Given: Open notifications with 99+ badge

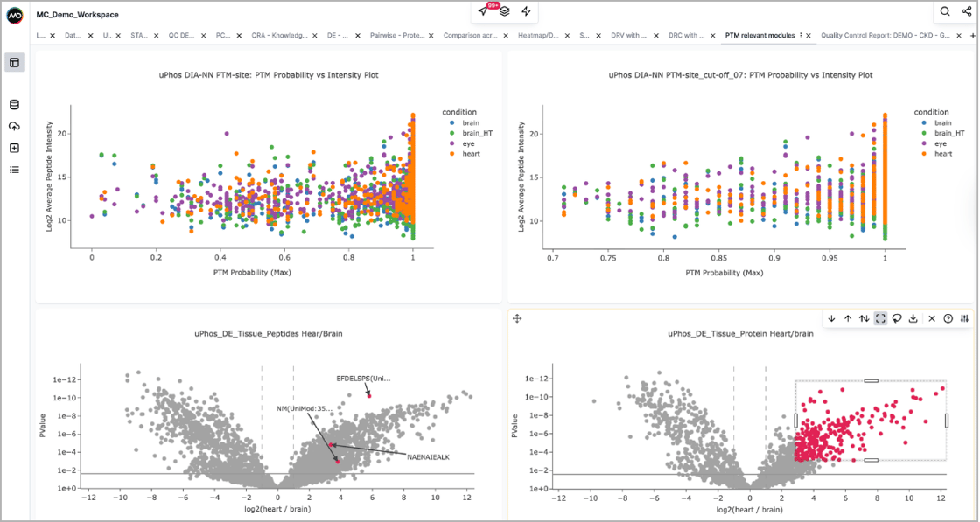Looking at the screenshot, I should [x=484, y=11].
